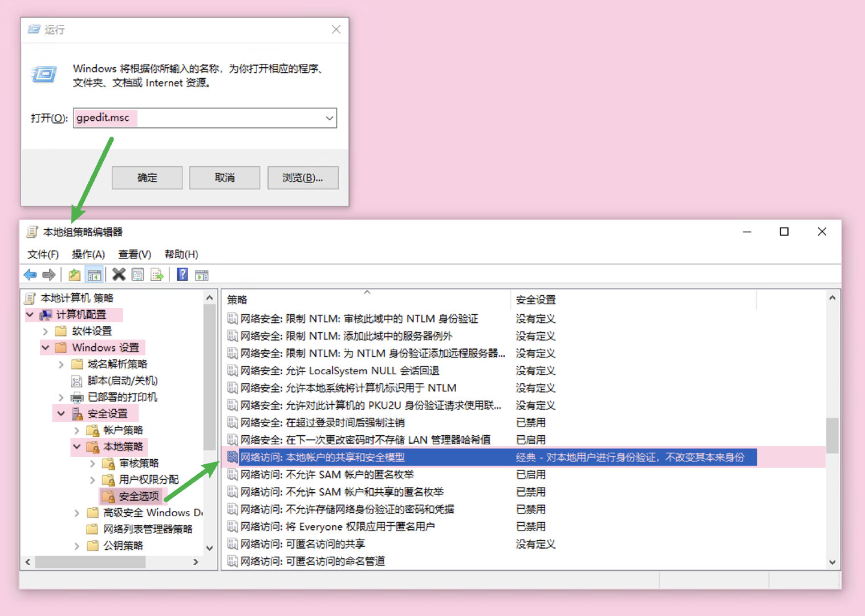Click the tree pane scroll-down arrow
Screen dimensions: 865x616
point(209,548)
